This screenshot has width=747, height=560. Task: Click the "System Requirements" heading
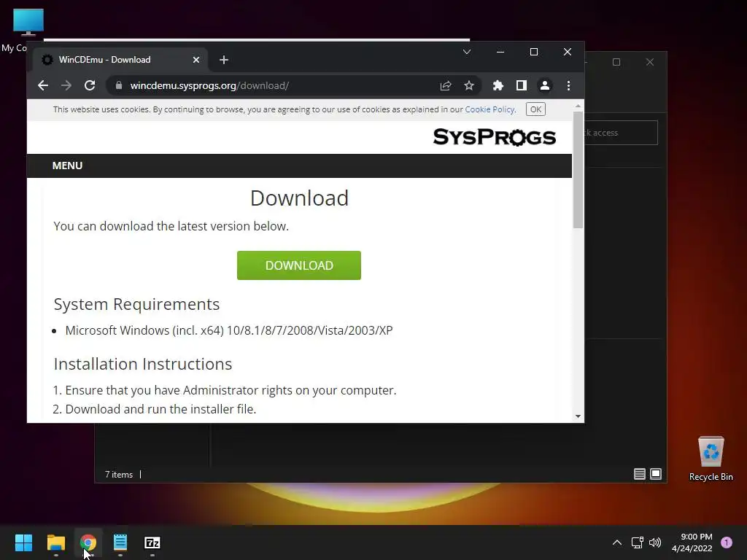point(136,304)
